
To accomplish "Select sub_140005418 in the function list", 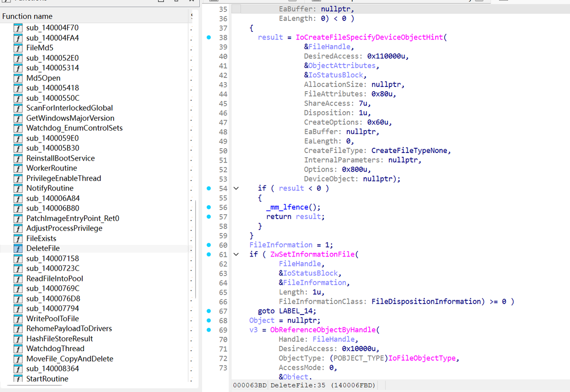I will (52, 88).
